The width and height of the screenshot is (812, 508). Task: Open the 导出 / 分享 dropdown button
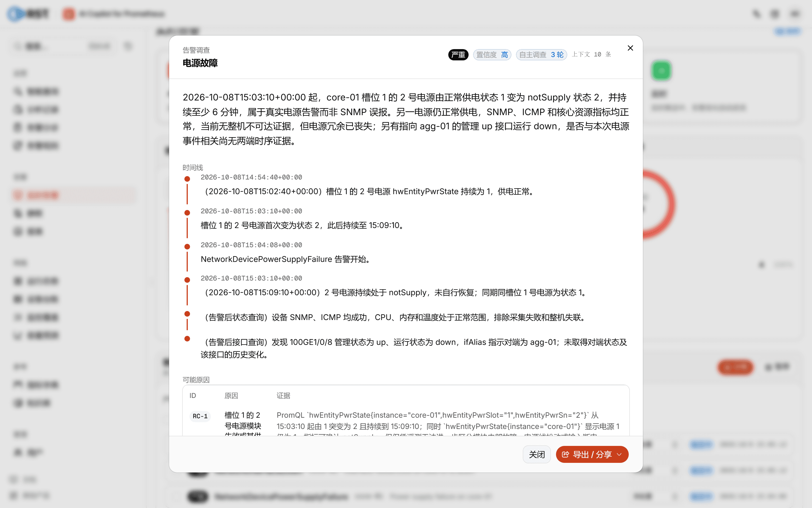(592, 454)
